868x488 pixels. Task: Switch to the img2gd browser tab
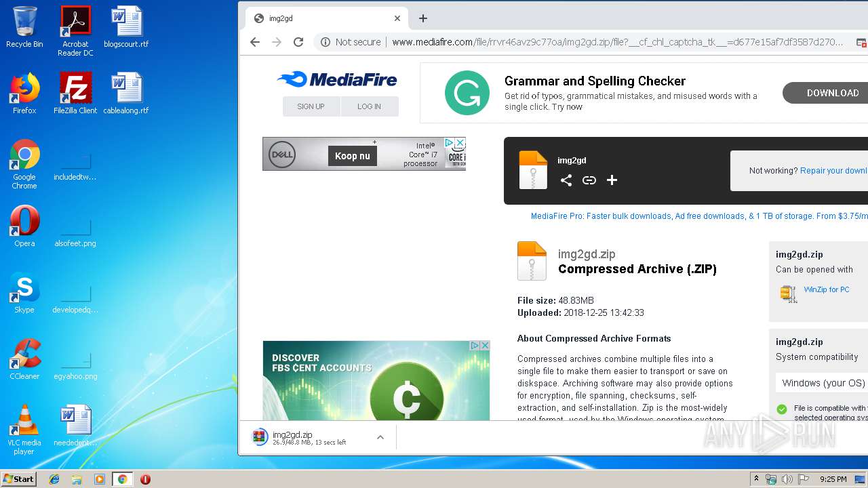click(325, 18)
